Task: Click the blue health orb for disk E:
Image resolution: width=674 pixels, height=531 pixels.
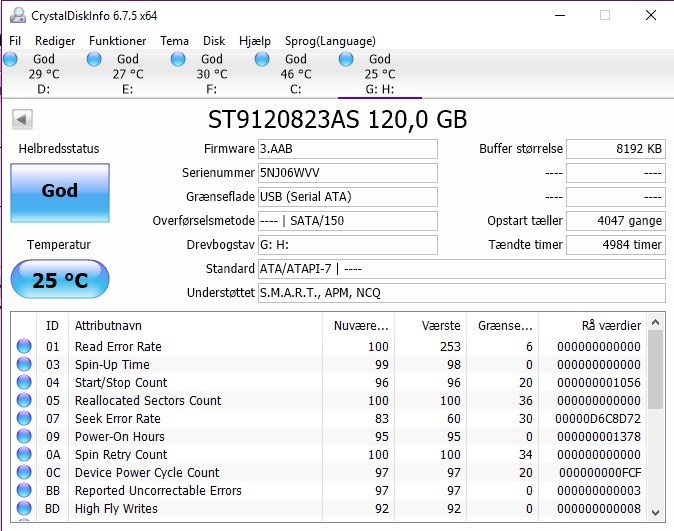Action: tap(94, 59)
